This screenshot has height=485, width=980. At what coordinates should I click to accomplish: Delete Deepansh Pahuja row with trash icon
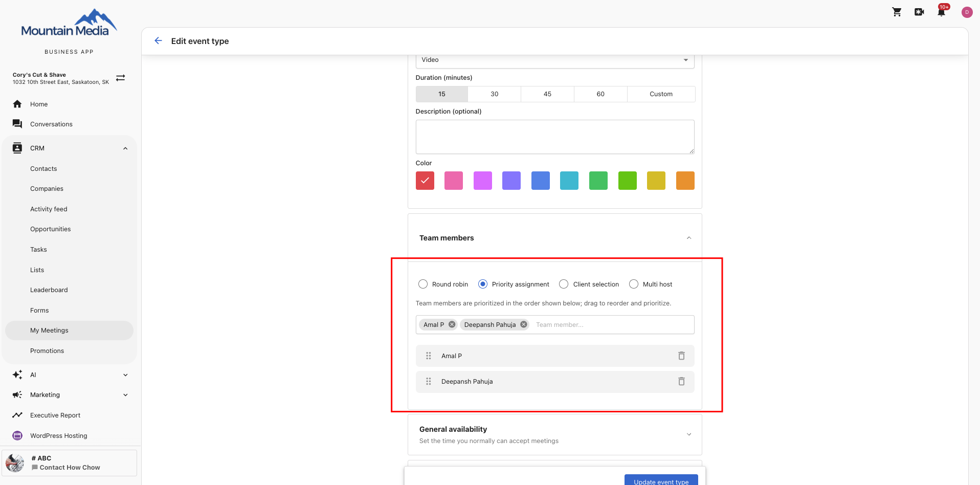[x=681, y=381]
